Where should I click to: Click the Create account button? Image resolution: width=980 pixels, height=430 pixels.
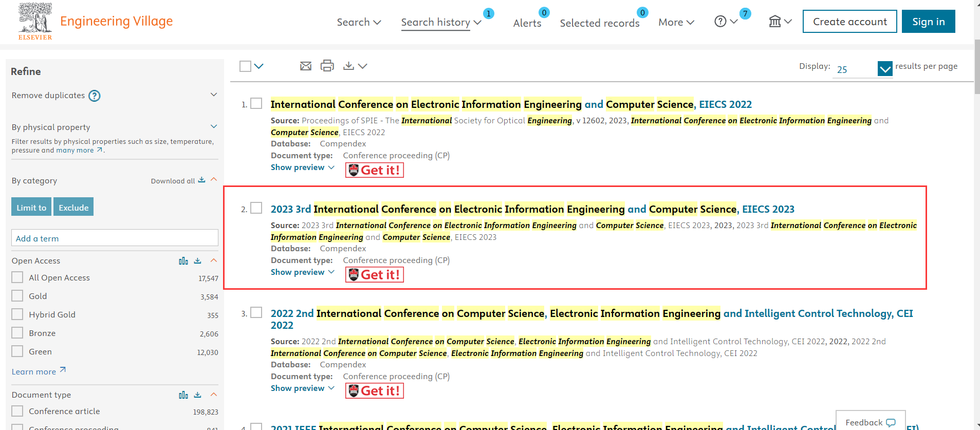coord(850,22)
